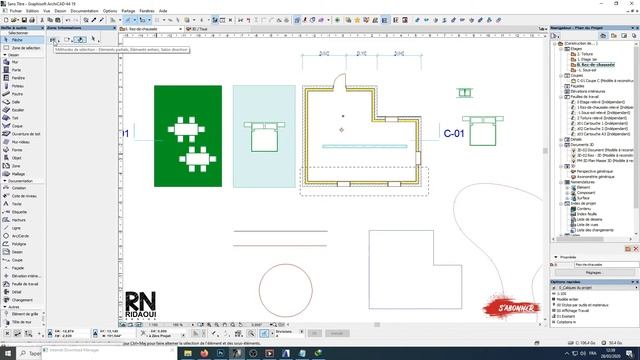Choose the Etiquette label tool

(22, 212)
